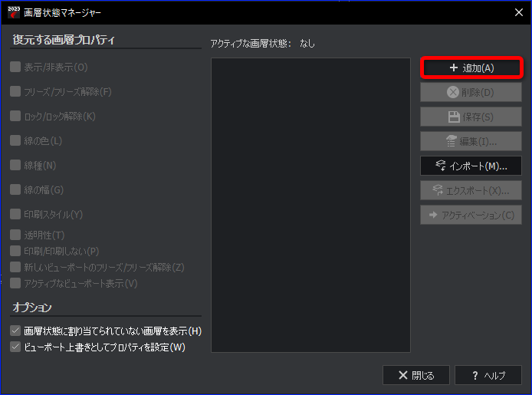Check the ロック/ロック解除(K) checkbox
The width and height of the screenshot is (532, 395).
coord(15,116)
